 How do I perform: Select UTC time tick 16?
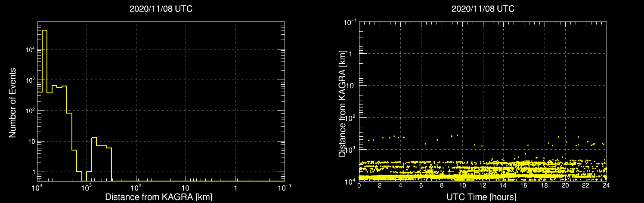coord(524,186)
